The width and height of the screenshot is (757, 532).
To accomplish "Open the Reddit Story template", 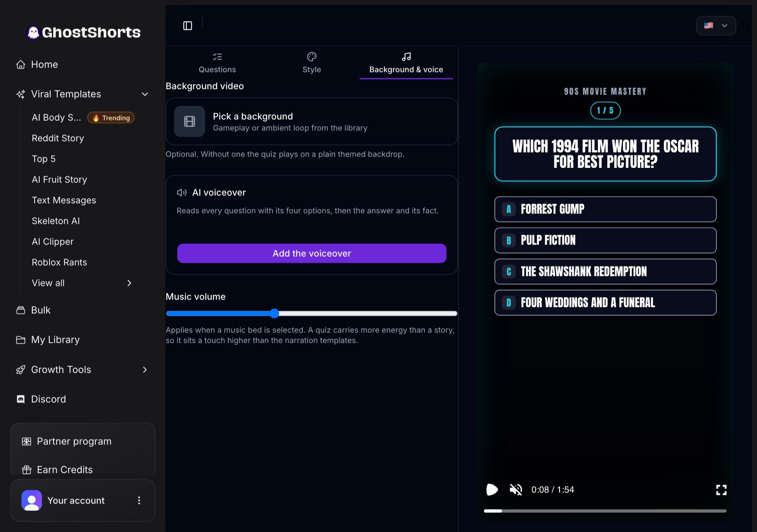I will [58, 138].
